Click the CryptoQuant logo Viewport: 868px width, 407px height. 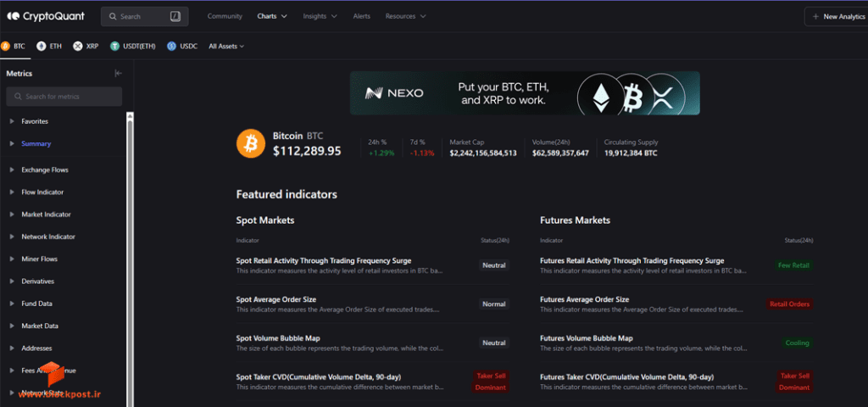pos(46,17)
